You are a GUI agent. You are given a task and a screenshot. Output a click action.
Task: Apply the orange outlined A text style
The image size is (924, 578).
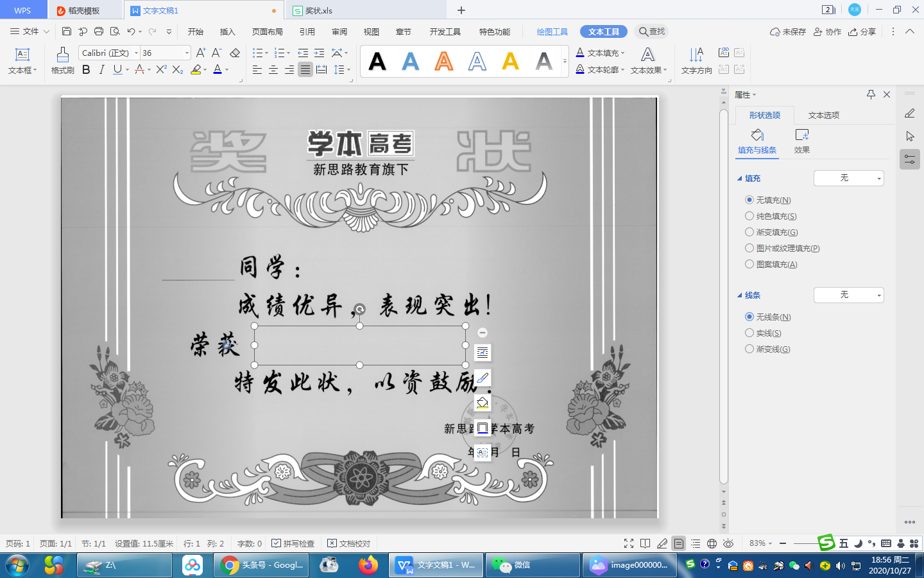[x=444, y=61]
